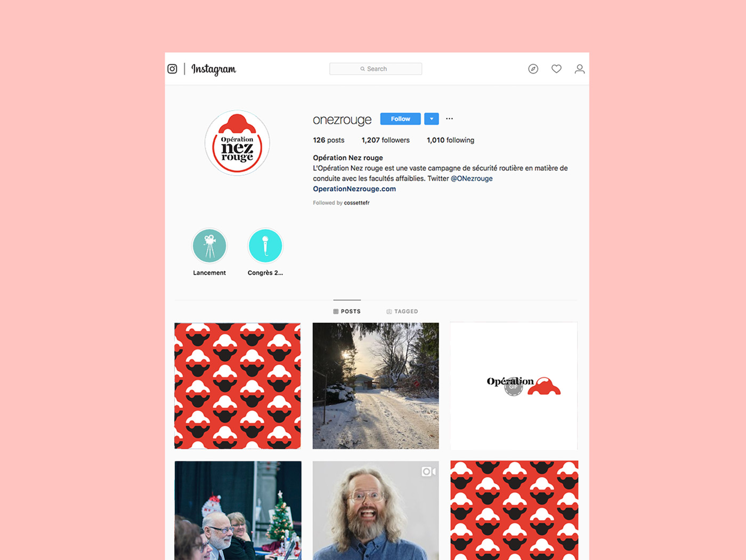Open the bearded man video post

[376, 510]
